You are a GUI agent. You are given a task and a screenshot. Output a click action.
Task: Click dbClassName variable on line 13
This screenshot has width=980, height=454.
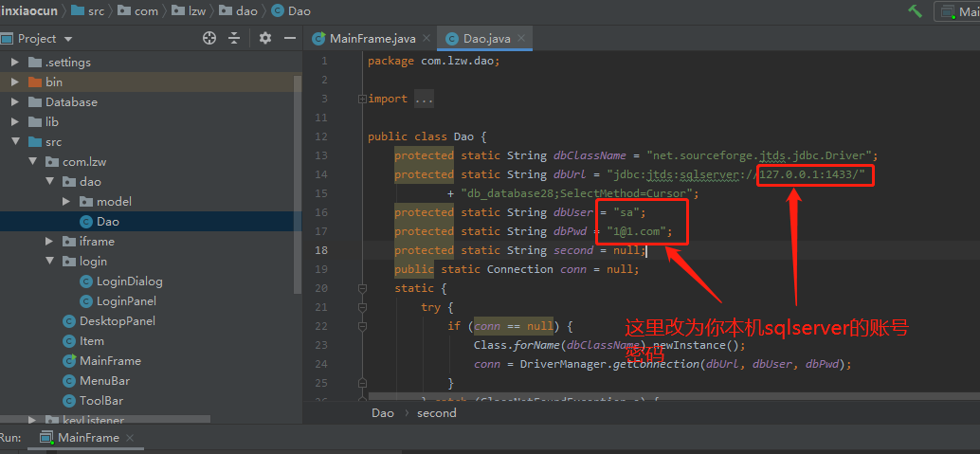pyautogui.click(x=590, y=155)
